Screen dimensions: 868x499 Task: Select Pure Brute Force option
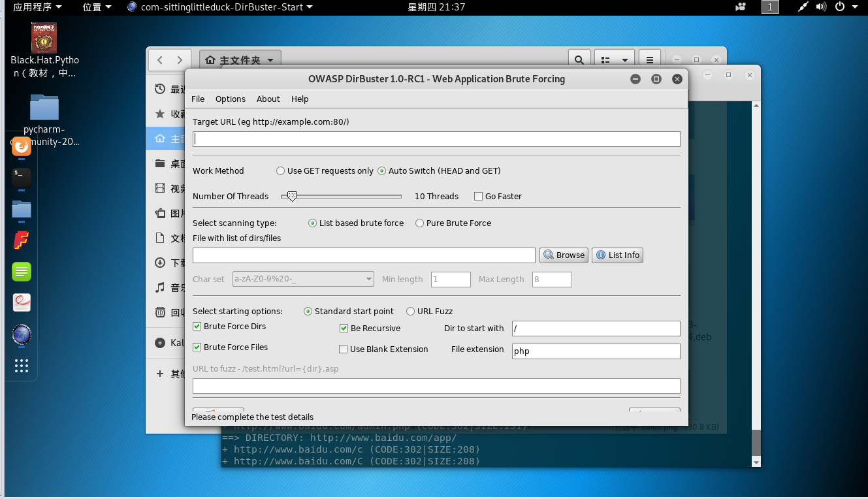point(453,223)
